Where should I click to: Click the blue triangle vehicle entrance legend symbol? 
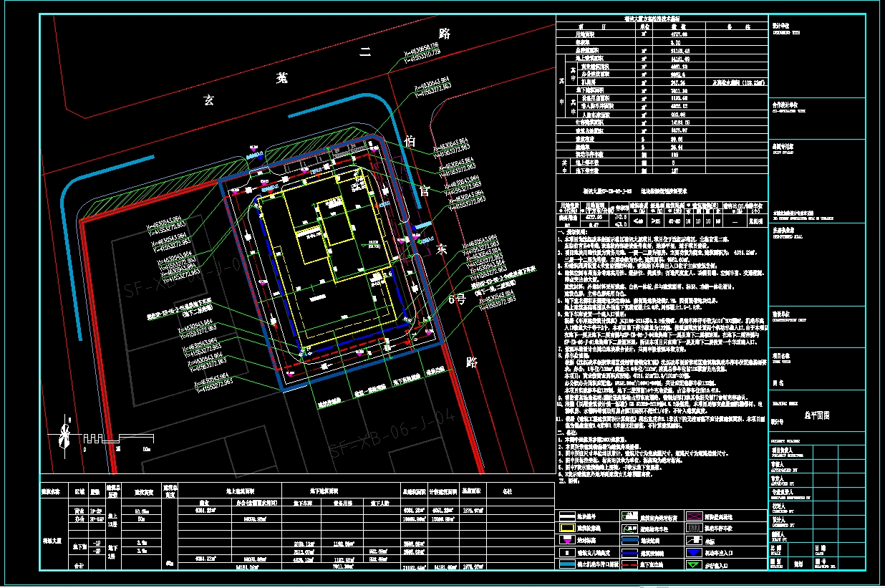coord(695,552)
